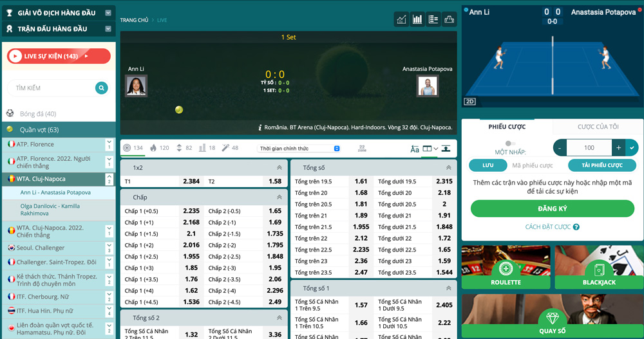The width and height of the screenshot is (644, 339).
Task: Open the column layout dropdown
Action: tap(430, 149)
